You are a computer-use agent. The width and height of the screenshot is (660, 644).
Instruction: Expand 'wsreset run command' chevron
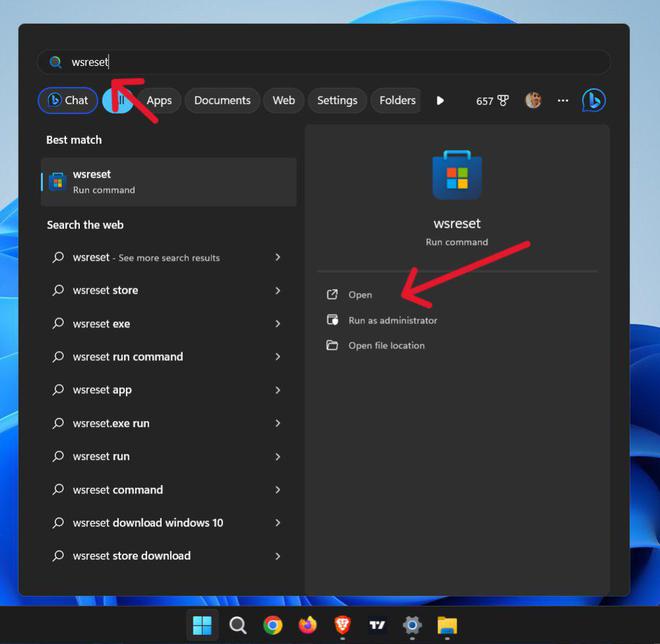pyautogui.click(x=277, y=357)
